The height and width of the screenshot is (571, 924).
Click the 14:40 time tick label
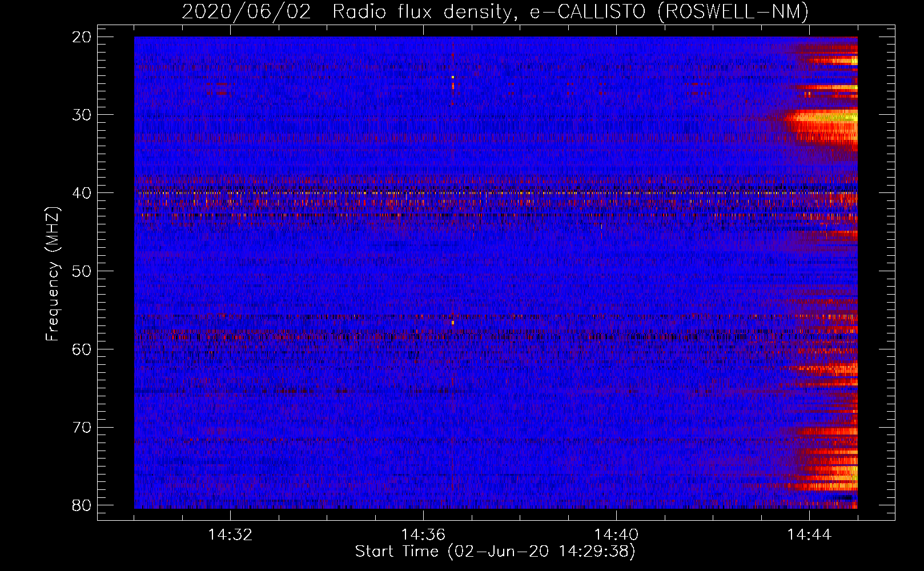(x=616, y=534)
